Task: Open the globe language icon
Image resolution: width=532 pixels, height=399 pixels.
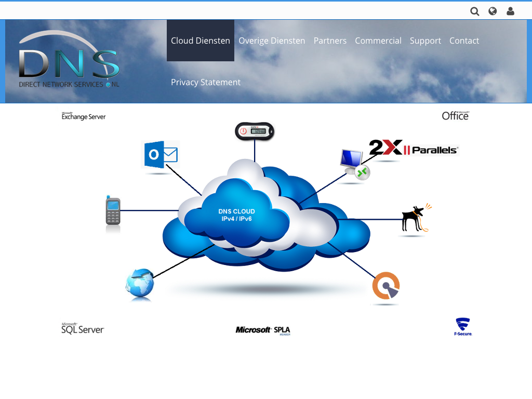Action: click(493, 11)
